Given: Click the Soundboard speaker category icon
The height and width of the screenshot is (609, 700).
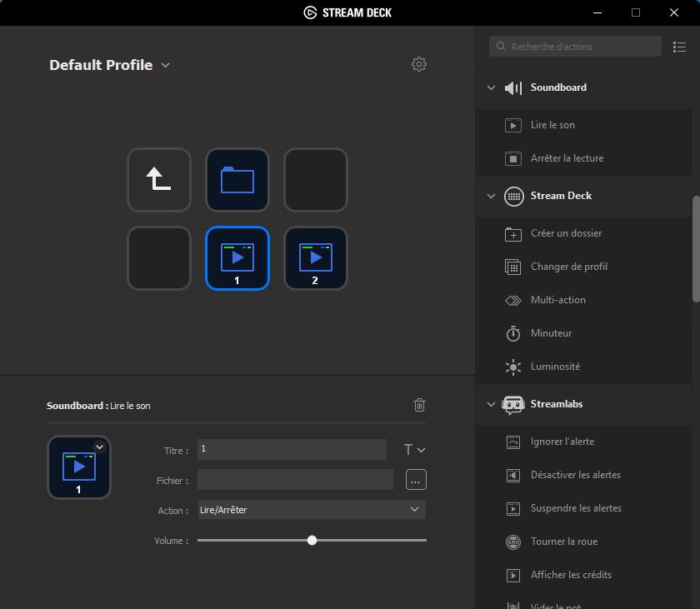Looking at the screenshot, I should tap(513, 87).
